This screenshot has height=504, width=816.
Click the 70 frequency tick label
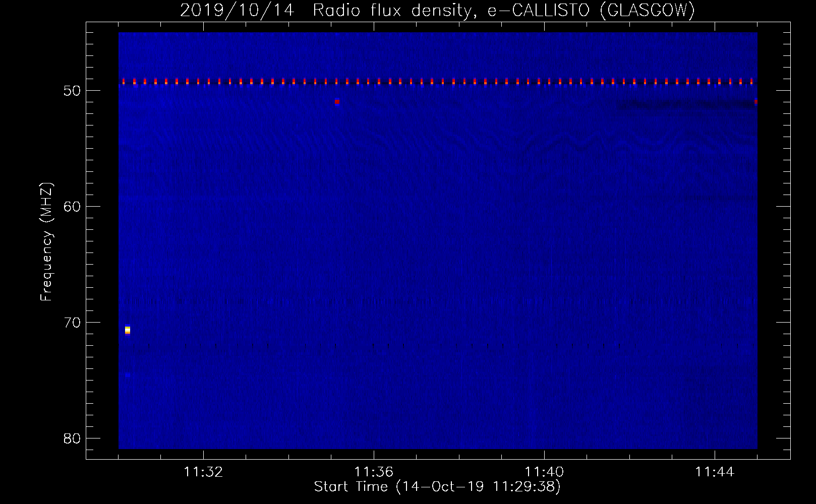coord(72,323)
